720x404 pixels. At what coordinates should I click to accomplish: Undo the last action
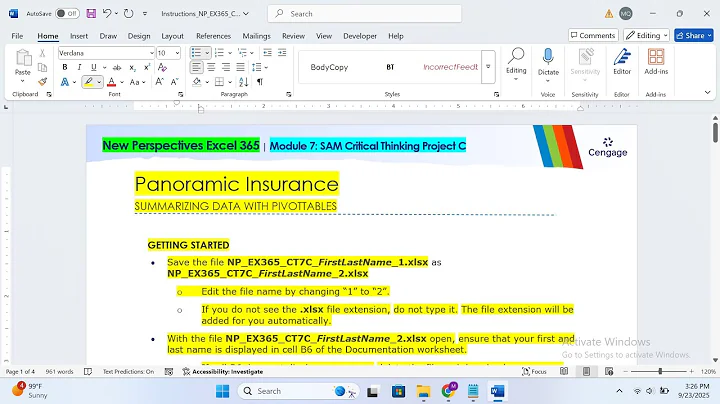107,13
